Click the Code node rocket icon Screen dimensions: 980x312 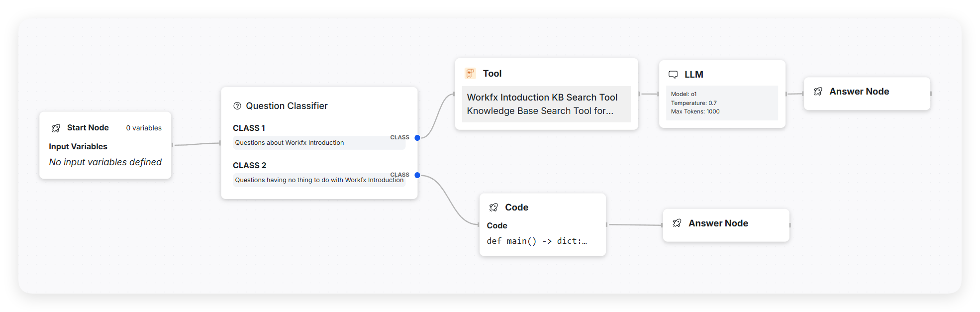coord(493,208)
